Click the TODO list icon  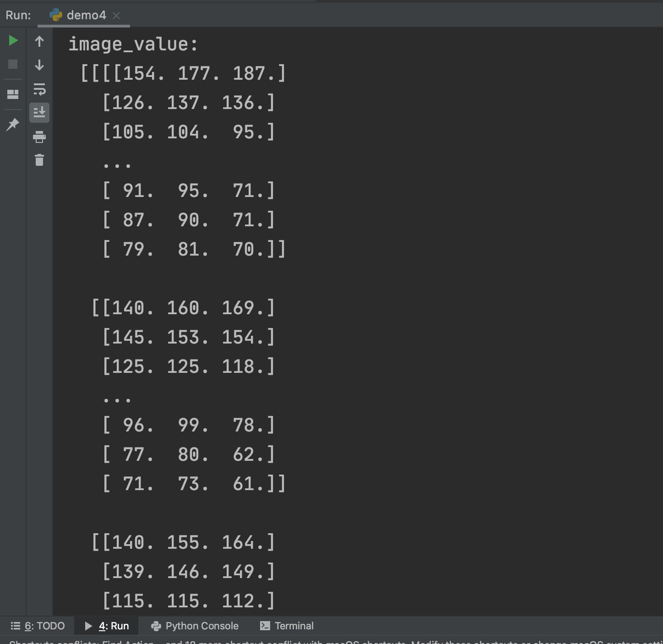pos(16,626)
